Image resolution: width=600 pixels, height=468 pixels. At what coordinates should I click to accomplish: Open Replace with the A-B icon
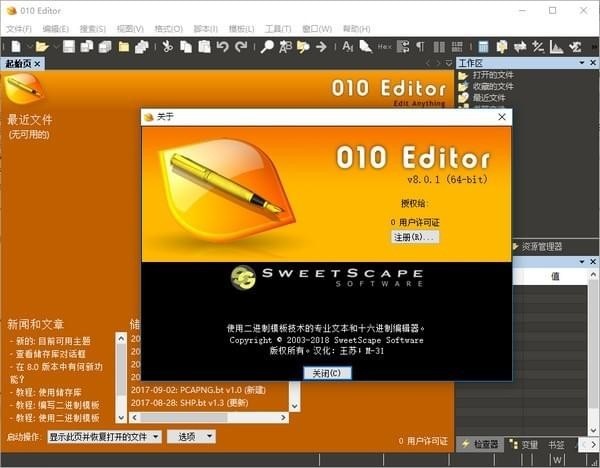(285, 47)
